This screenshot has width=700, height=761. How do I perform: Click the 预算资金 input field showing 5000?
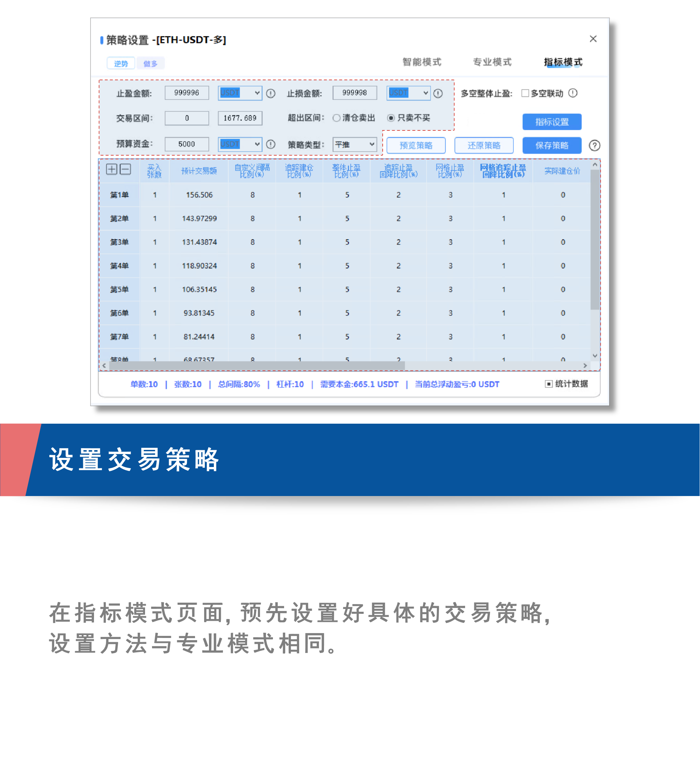(x=187, y=144)
